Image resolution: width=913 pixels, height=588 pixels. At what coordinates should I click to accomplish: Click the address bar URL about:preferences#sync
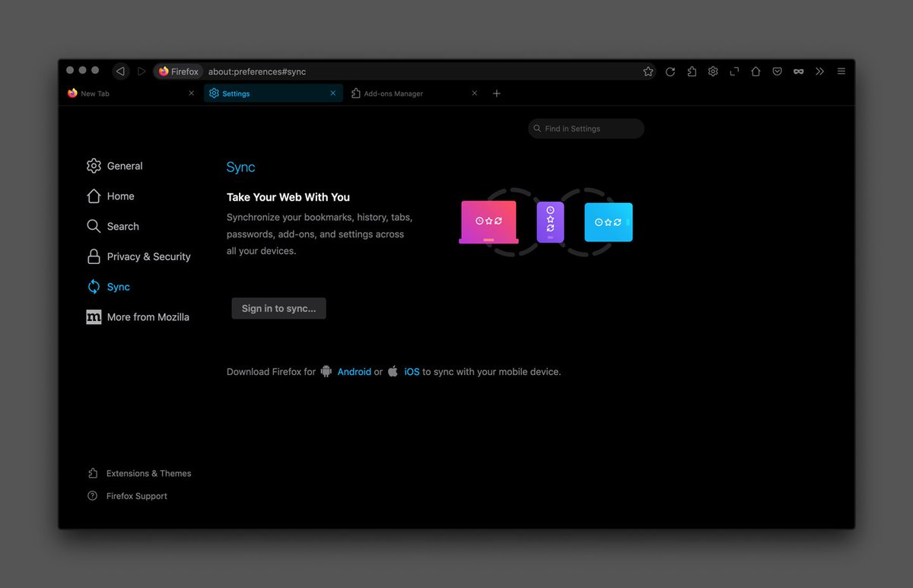click(x=257, y=72)
